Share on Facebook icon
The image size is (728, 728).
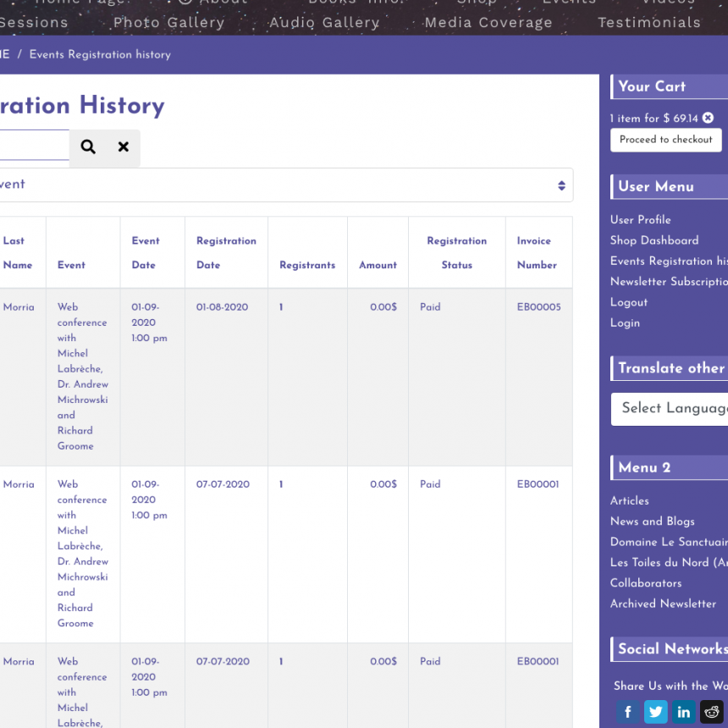(x=627, y=712)
